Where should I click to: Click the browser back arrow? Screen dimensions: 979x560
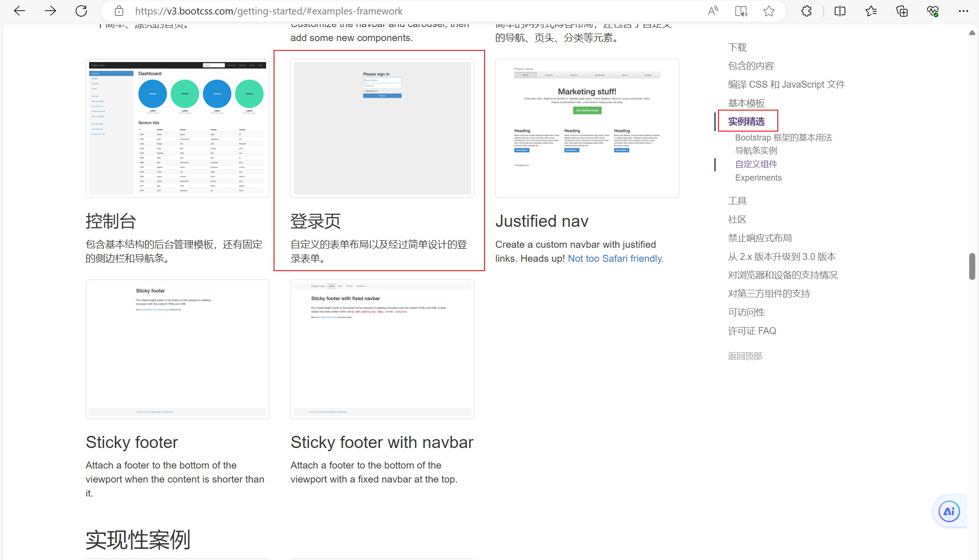tap(20, 11)
